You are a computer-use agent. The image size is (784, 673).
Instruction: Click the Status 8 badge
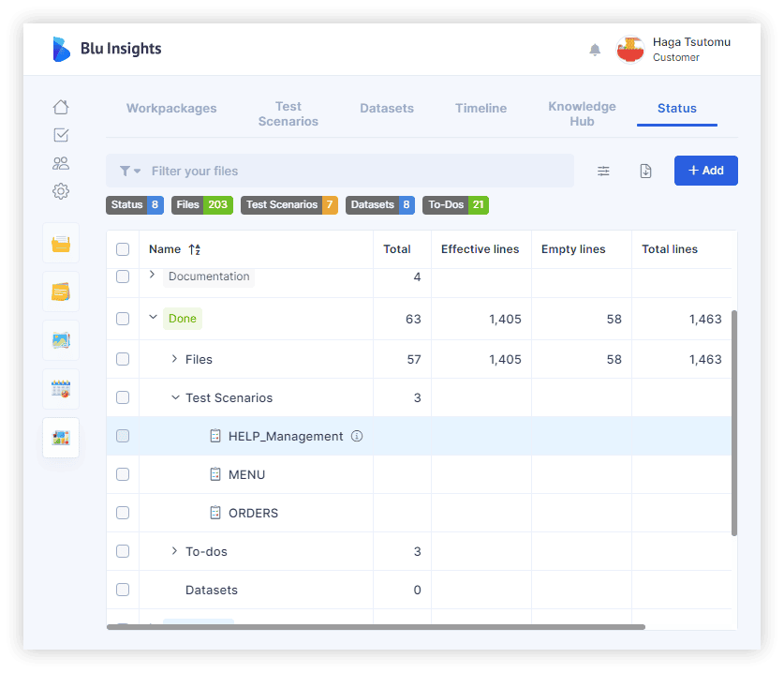click(135, 204)
